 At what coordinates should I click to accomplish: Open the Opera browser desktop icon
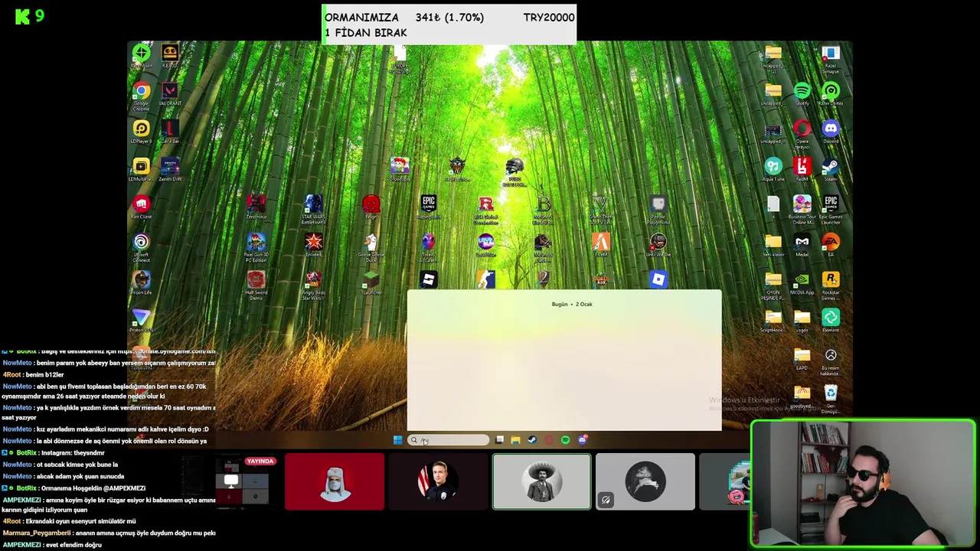(802, 129)
